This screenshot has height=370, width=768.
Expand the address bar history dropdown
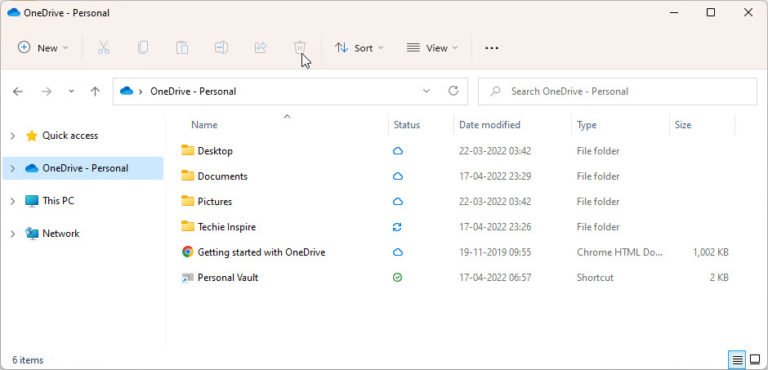point(426,91)
